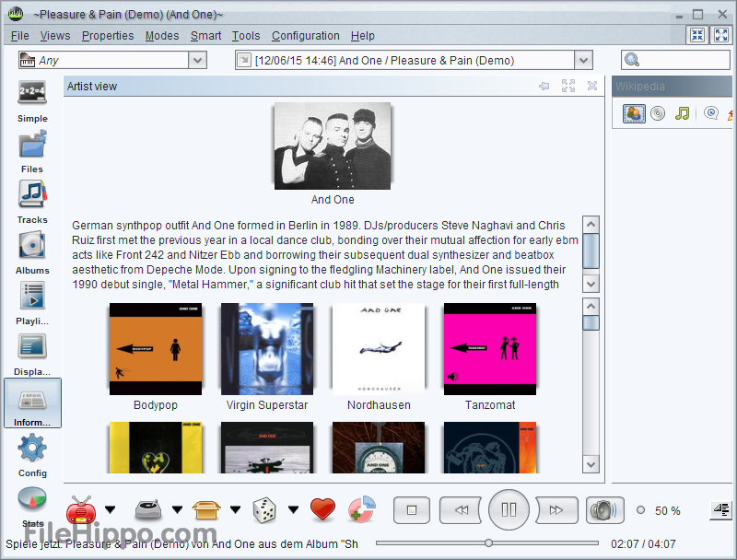Click the album list scroll down arrow
Screen dimensions: 737x560
point(591,464)
